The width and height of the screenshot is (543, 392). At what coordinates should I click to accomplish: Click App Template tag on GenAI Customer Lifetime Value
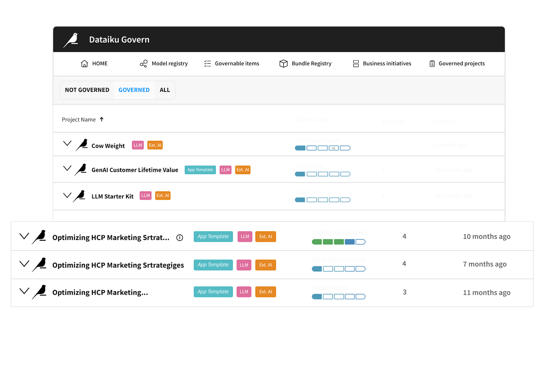click(x=200, y=170)
